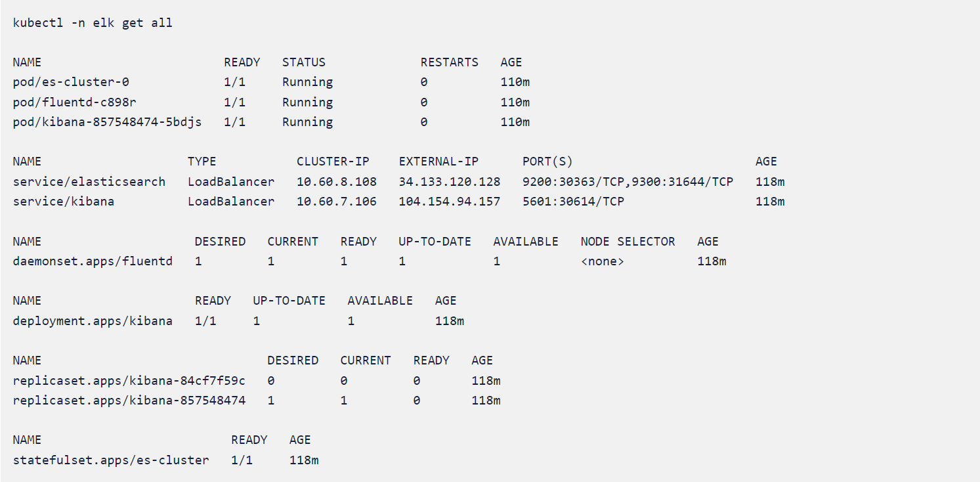The image size is (980, 482).
Task: Click the RESTARTS column header
Action: click(450, 62)
